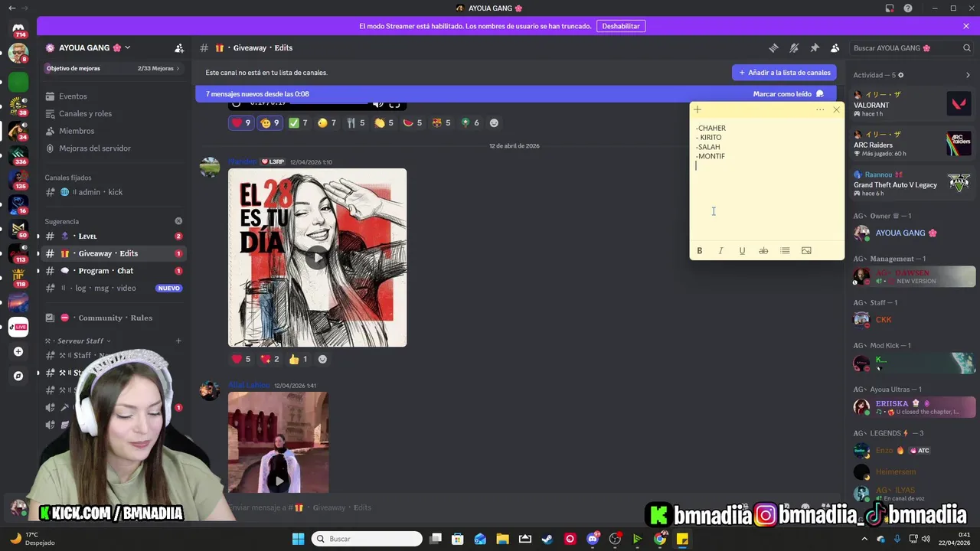Toggle the fork and knife 5 reaction

pyautogui.click(x=355, y=122)
